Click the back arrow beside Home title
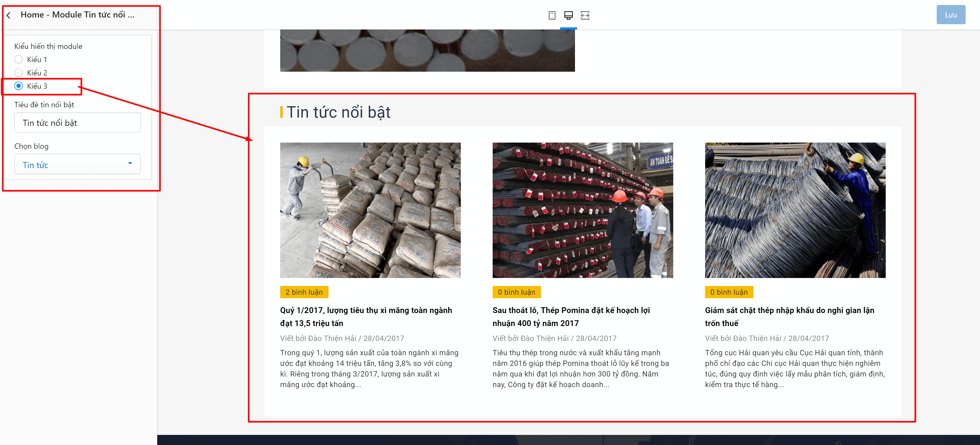Viewport: 980px width, 445px height. coord(8,15)
